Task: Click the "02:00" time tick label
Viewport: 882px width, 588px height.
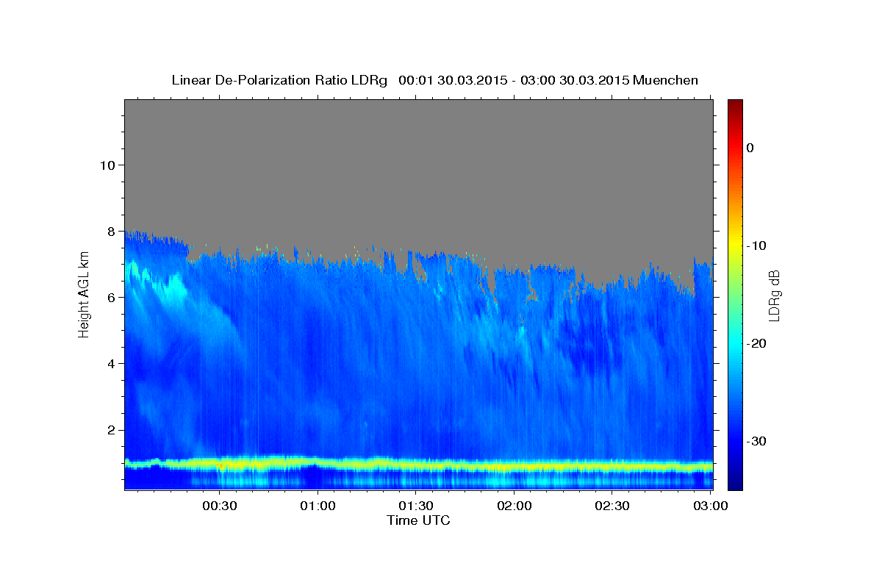Action: pyautogui.click(x=514, y=506)
